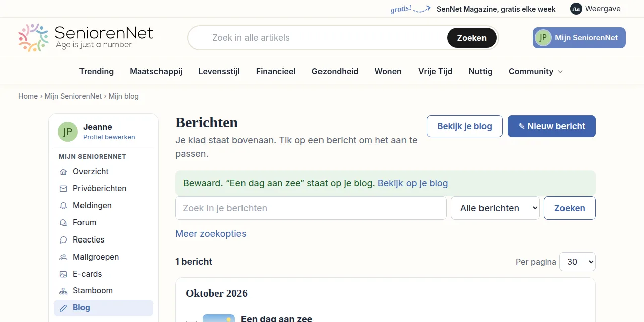
Task: Open the Community dropdown menu
Action: point(536,71)
